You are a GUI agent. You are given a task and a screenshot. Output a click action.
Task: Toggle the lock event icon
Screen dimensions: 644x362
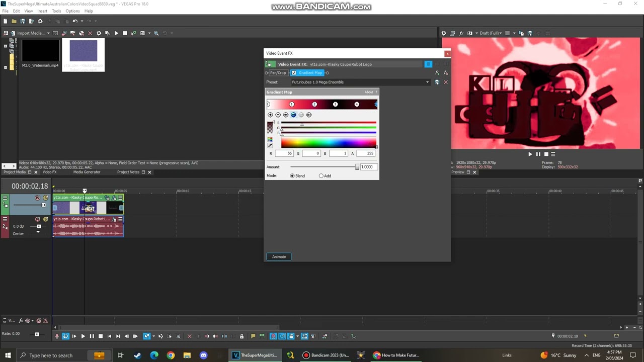tap(242, 336)
